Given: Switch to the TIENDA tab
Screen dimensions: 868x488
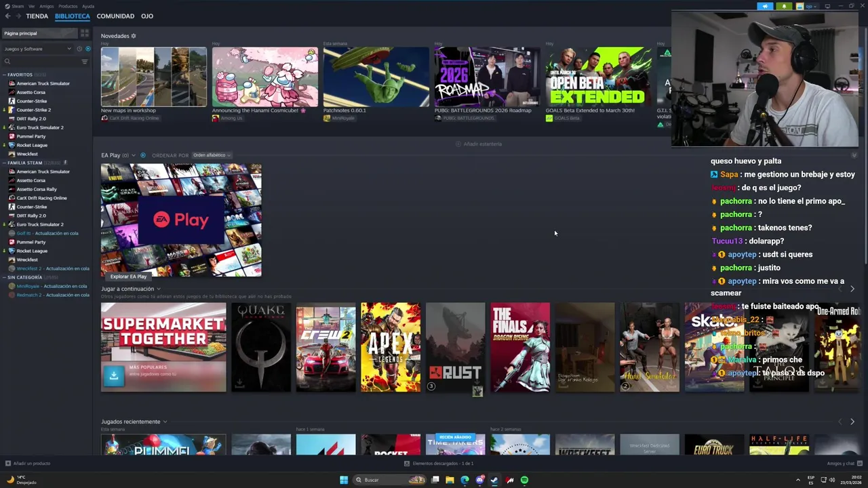Looking at the screenshot, I should point(37,16).
